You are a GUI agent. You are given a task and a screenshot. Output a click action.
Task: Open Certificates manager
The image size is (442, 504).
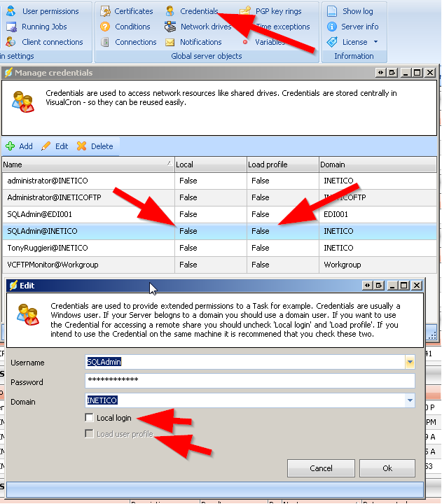point(133,11)
